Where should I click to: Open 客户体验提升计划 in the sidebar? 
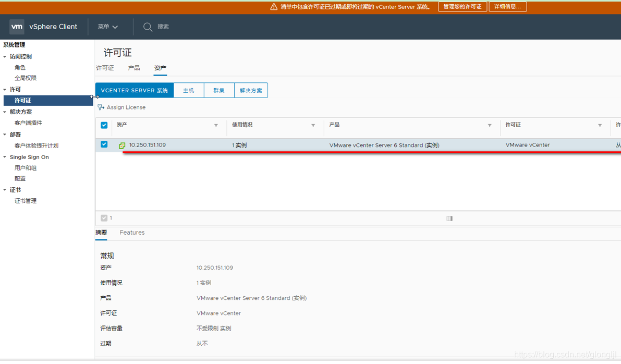[36, 146]
